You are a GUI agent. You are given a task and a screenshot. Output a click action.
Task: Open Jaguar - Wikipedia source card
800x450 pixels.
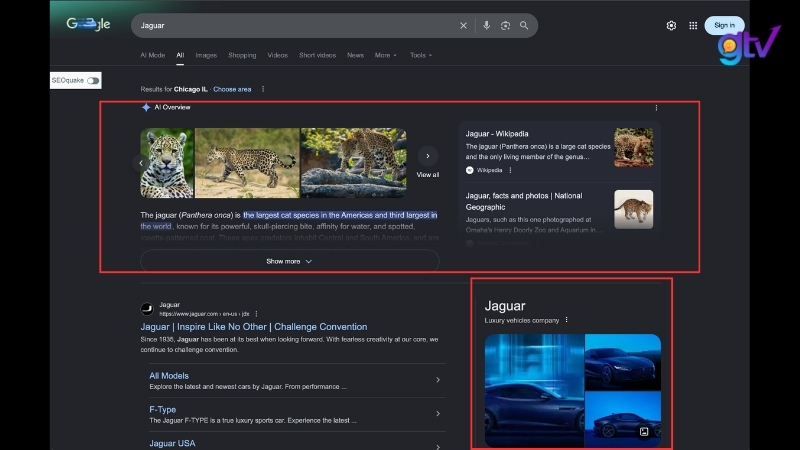click(497, 134)
